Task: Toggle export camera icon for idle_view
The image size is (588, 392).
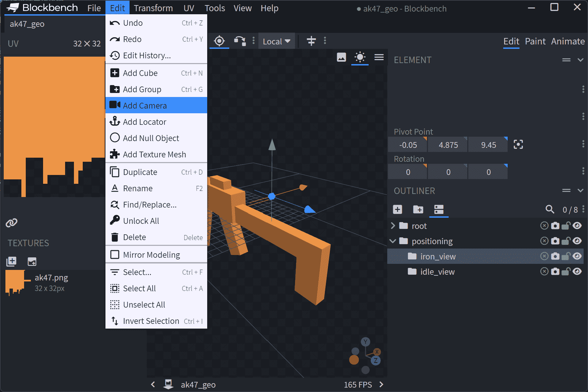Action: 555,271
